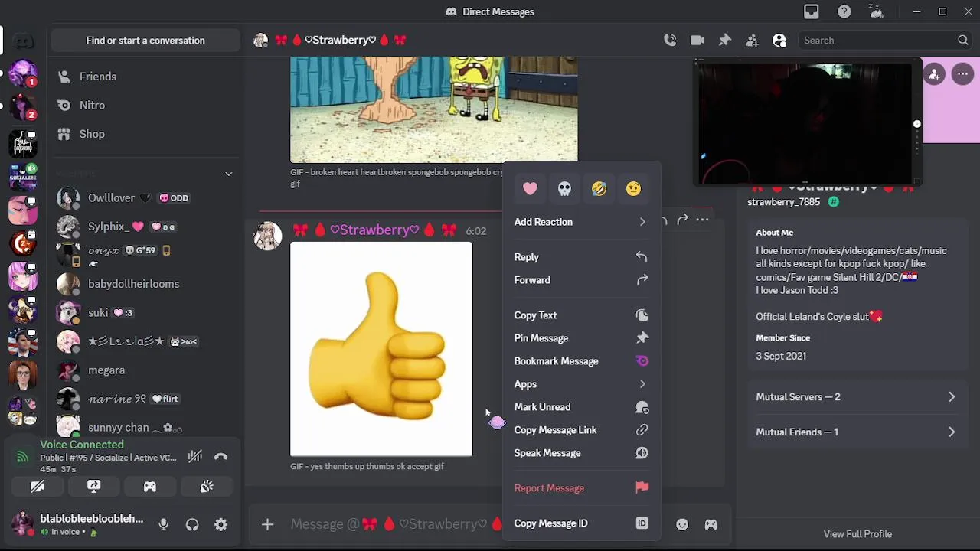Open DM with Sylphix_
980x551 pixels.
click(x=145, y=227)
